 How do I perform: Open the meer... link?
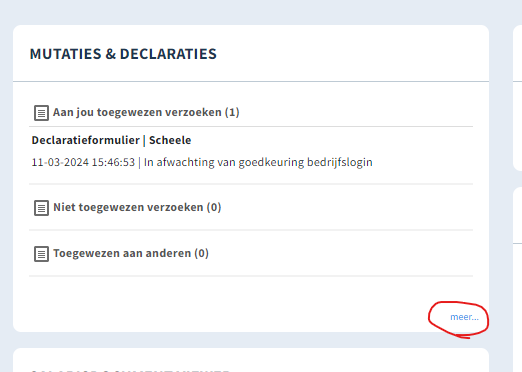click(464, 317)
